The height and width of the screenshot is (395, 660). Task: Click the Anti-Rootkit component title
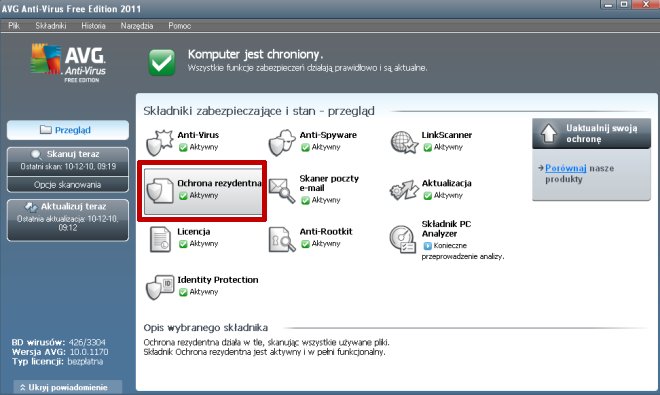[x=326, y=232]
